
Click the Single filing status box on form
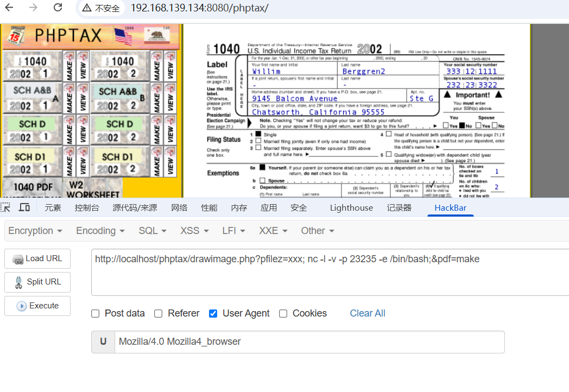pos(258,134)
